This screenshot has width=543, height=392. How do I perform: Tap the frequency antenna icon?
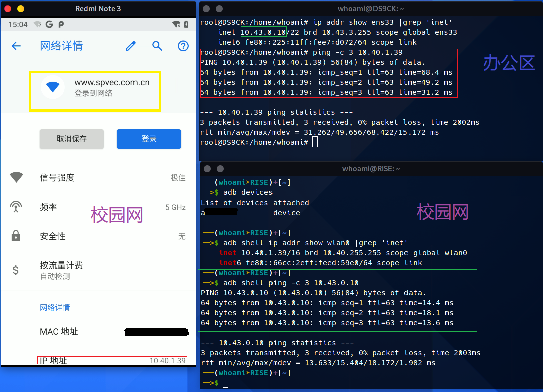(16, 207)
